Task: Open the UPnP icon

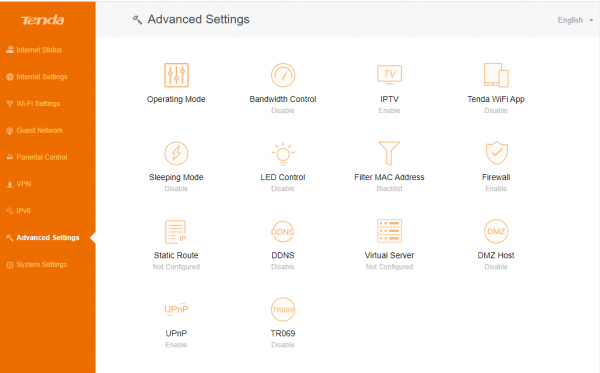Action: click(x=176, y=309)
